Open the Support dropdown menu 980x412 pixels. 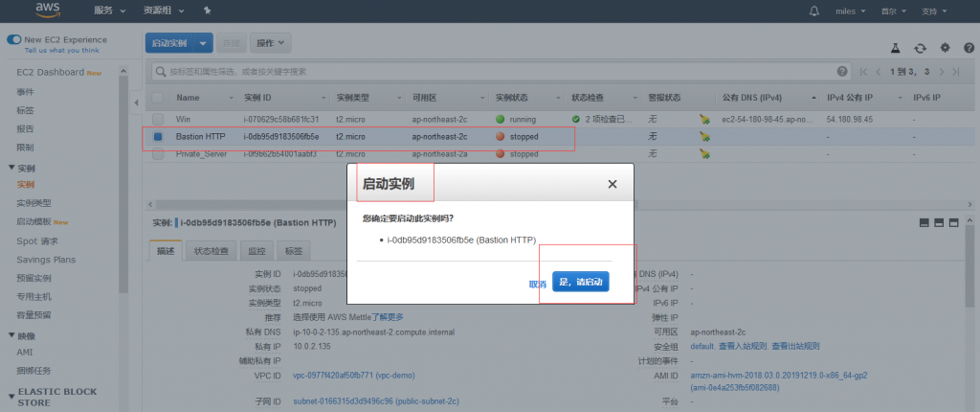[934, 11]
